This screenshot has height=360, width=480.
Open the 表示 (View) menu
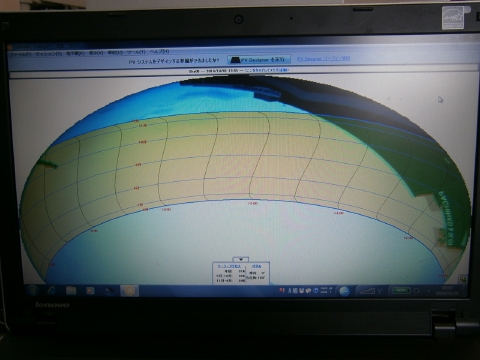[96, 53]
